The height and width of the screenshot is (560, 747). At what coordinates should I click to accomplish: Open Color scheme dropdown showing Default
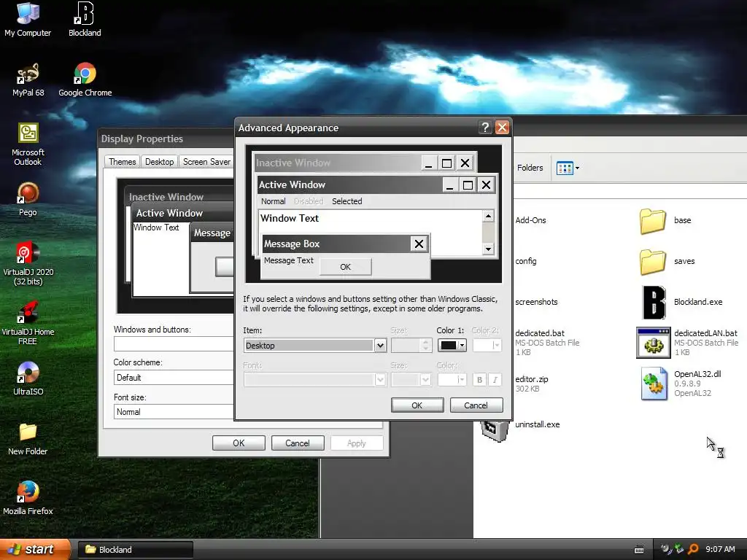pos(174,377)
